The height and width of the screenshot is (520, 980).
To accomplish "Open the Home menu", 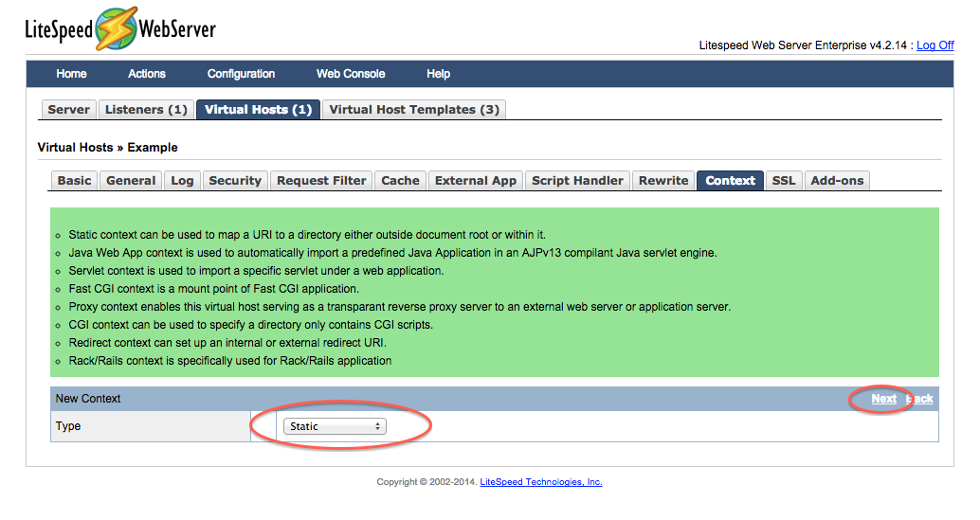I will 71,74.
